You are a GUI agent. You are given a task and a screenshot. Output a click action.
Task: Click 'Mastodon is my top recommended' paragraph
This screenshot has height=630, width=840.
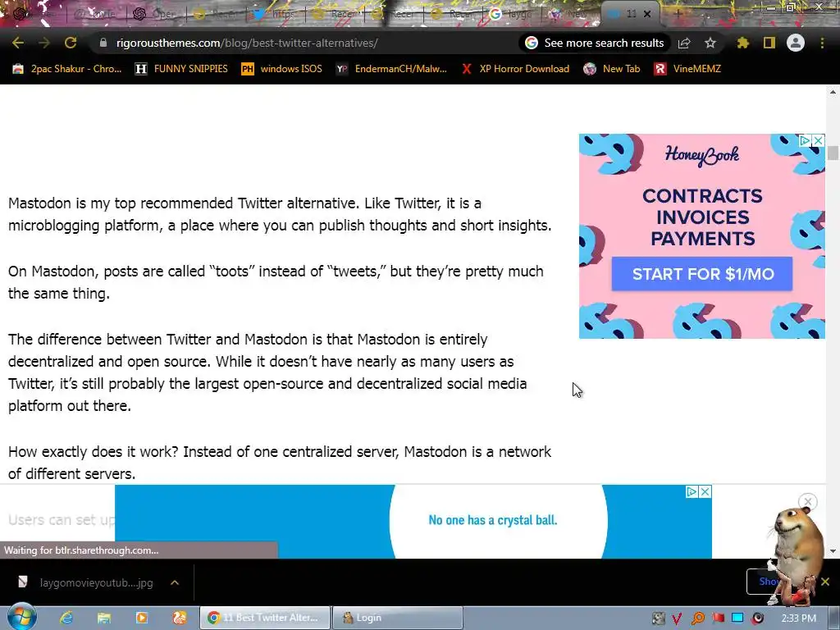pos(280,214)
